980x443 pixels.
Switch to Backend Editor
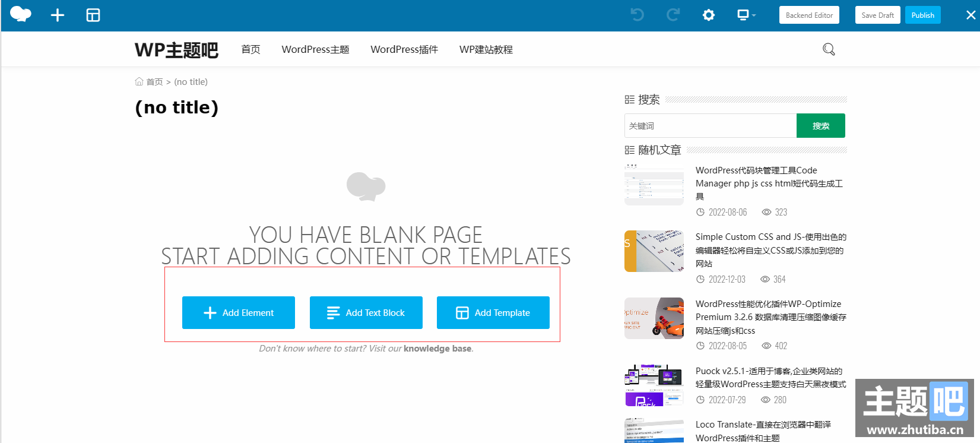(809, 15)
